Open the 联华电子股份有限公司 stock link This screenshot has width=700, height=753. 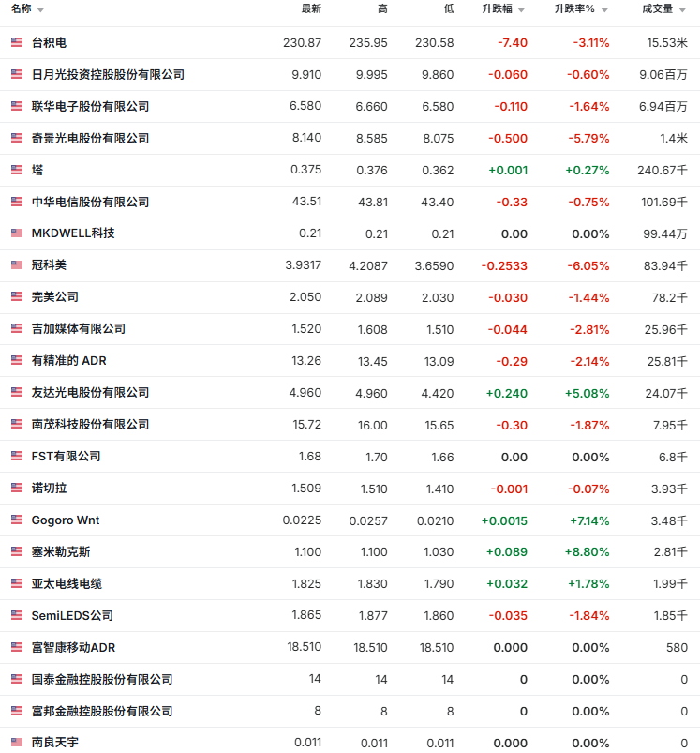[x=90, y=106]
